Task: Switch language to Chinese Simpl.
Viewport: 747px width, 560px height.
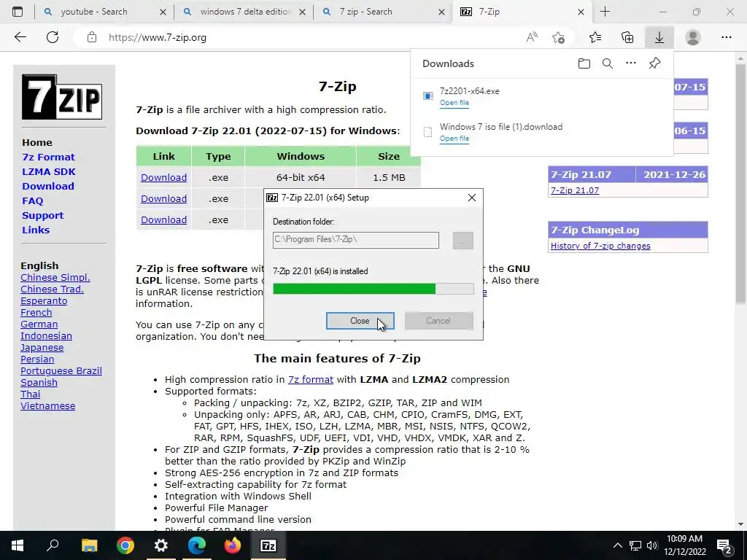Action: pyautogui.click(x=55, y=278)
